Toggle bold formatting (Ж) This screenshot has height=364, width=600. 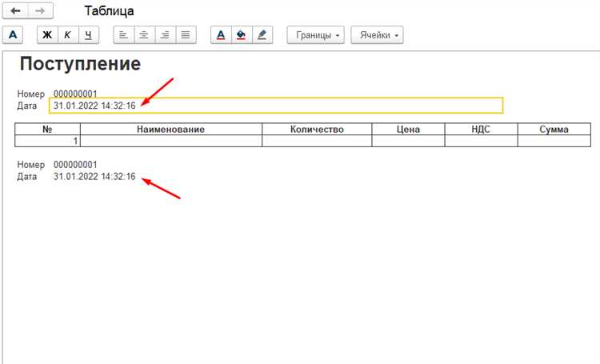(x=47, y=35)
